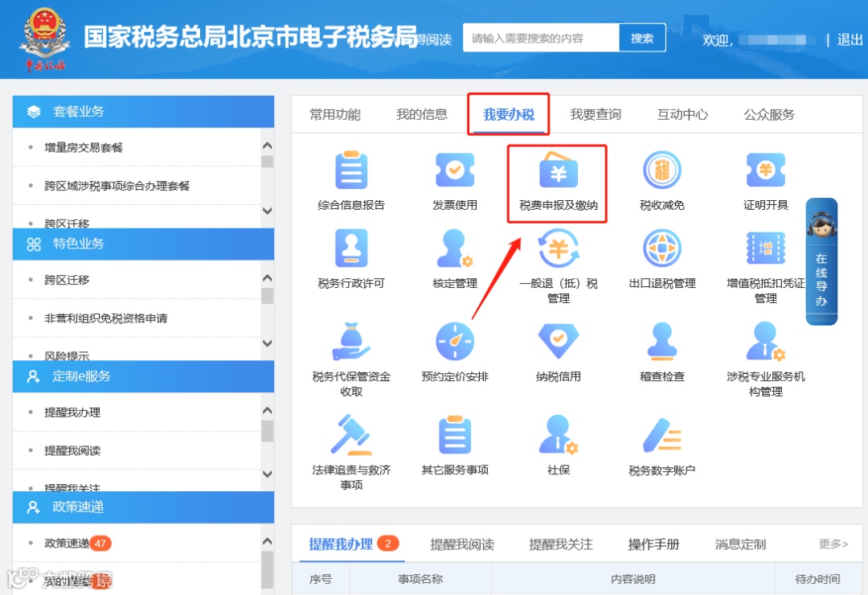
Task: Click the 套餐业务 panel header
Action: pos(143,111)
